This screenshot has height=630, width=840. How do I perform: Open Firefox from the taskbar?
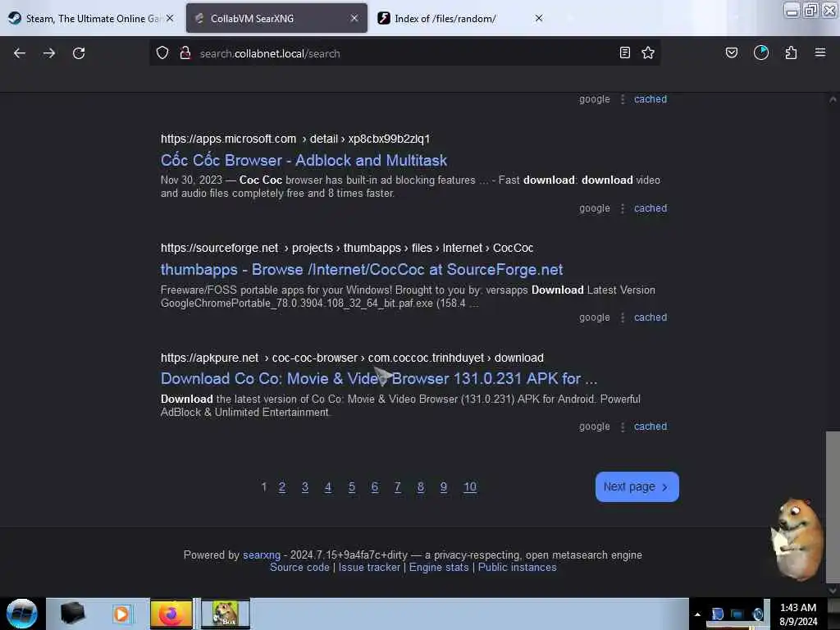tap(171, 614)
